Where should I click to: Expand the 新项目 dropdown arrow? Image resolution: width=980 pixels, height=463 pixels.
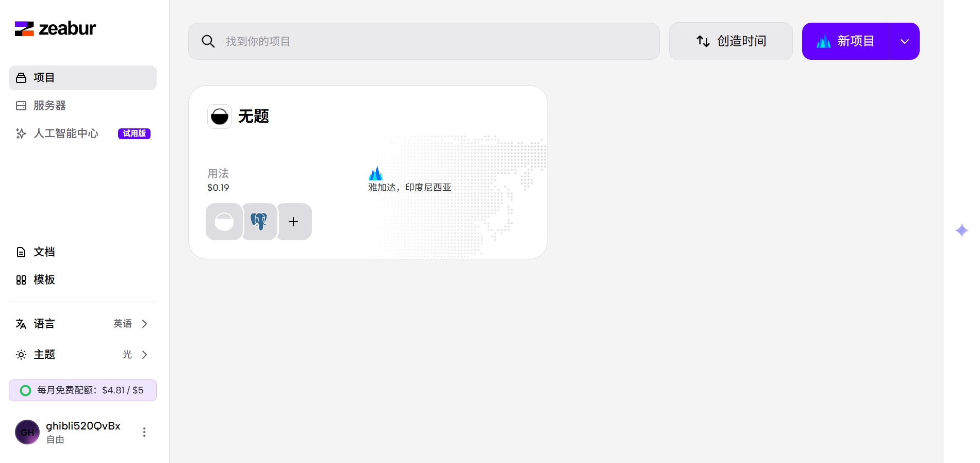point(904,41)
